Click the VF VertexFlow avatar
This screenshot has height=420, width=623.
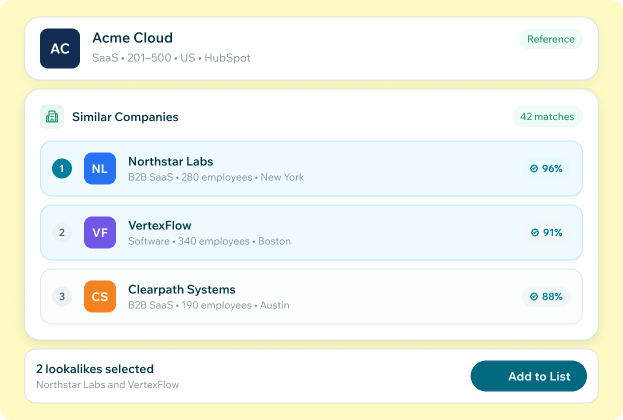100,232
